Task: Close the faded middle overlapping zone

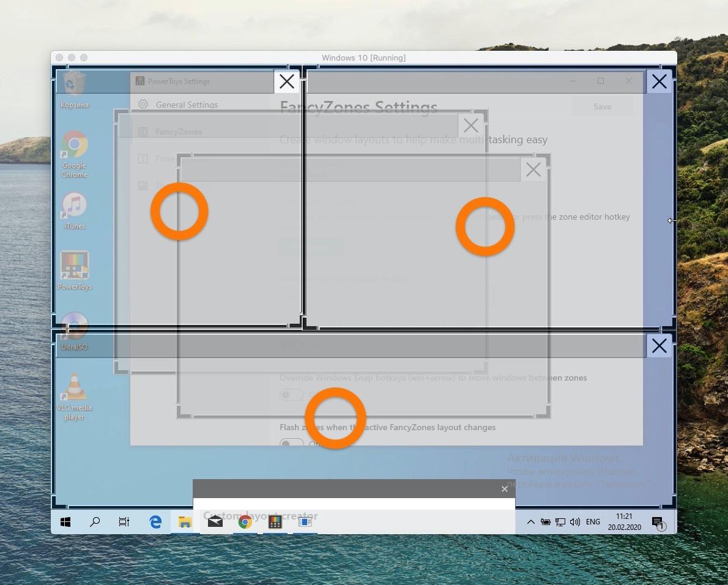Action: pos(471,125)
